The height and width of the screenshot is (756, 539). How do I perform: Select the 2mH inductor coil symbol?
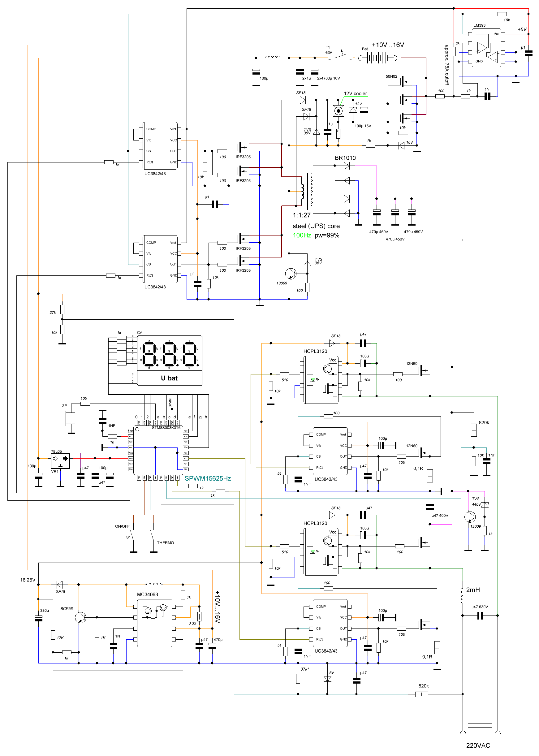[x=461, y=596]
